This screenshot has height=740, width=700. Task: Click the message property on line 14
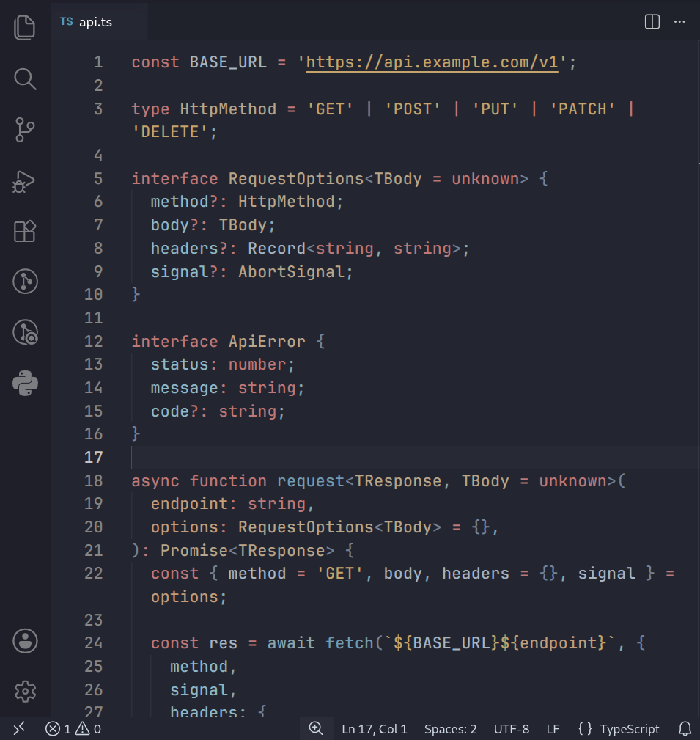coord(185,388)
